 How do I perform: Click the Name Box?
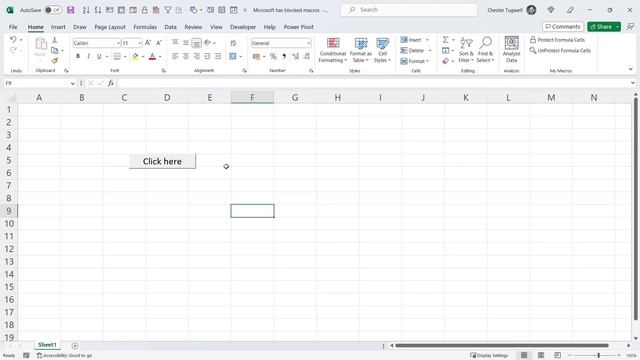pos(40,83)
